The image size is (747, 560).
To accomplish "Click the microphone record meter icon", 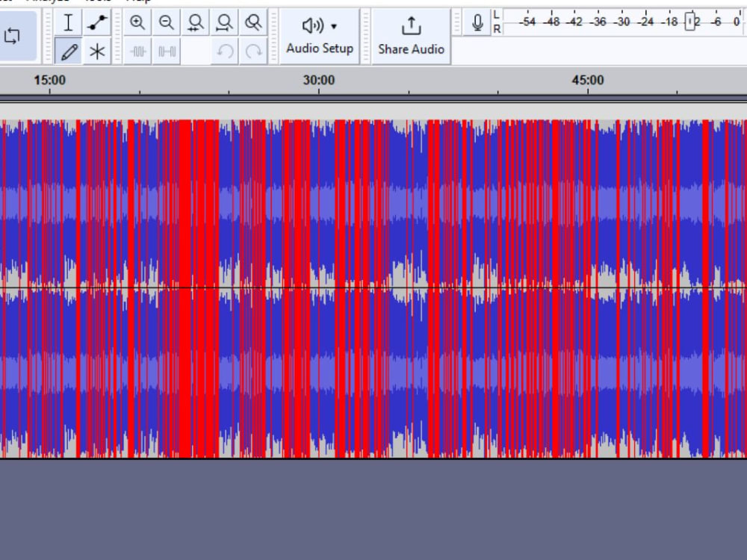I will click(477, 22).
